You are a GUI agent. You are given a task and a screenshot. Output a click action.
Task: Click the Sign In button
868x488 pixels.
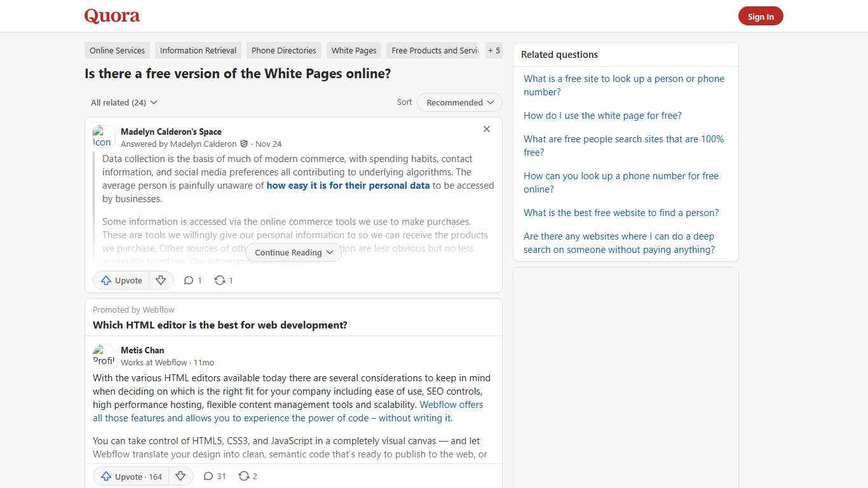[x=761, y=16]
